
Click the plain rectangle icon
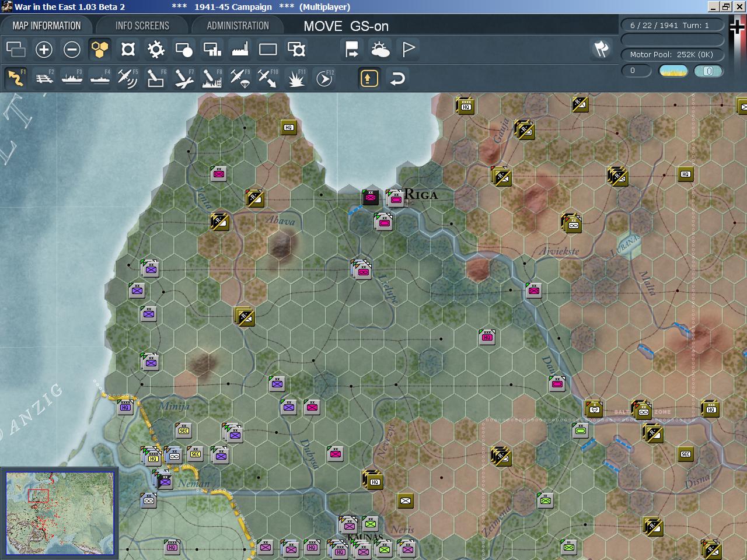click(x=268, y=50)
